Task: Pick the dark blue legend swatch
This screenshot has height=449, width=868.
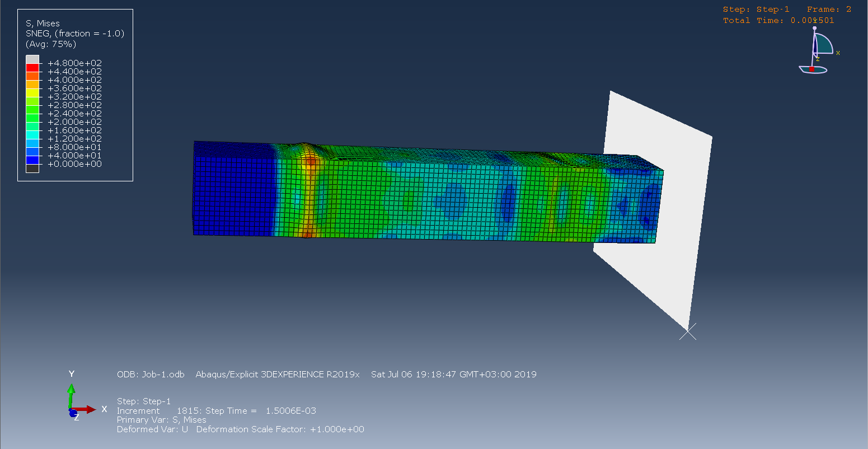Action: (32, 160)
